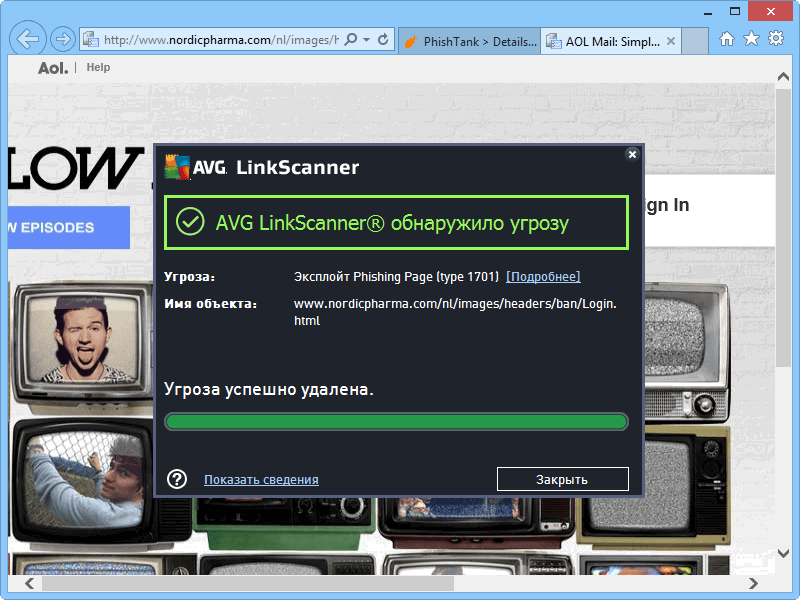Image resolution: width=800 pixels, height=600 pixels.
Task: Click the green checkmark status icon
Action: 190,221
